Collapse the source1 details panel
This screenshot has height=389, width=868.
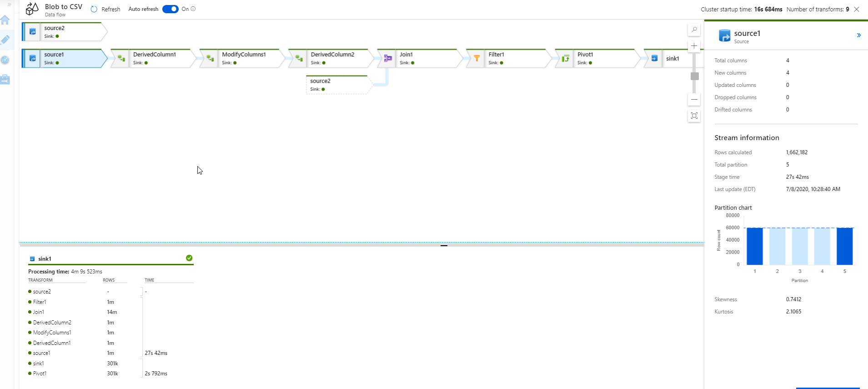click(x=859, y=35)
